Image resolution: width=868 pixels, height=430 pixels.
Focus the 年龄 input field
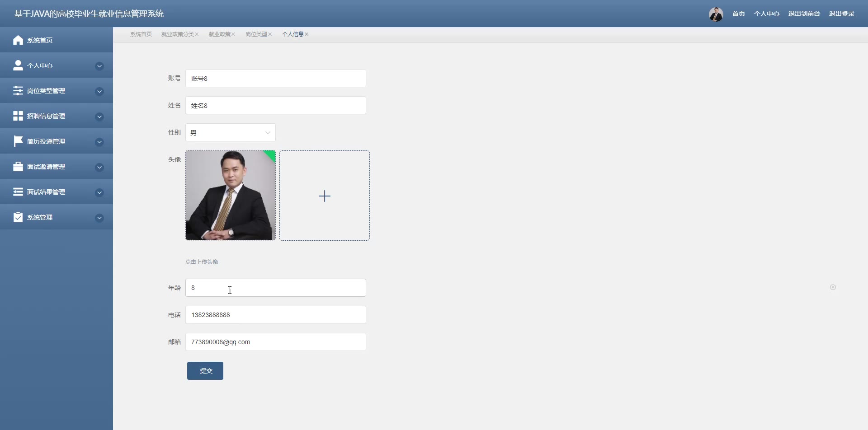pyautogui.click(x=276, y=288)
